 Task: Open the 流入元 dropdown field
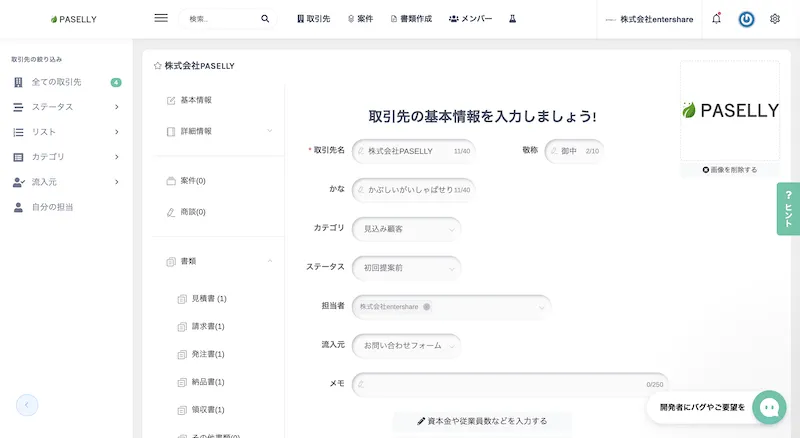[406, 345]
